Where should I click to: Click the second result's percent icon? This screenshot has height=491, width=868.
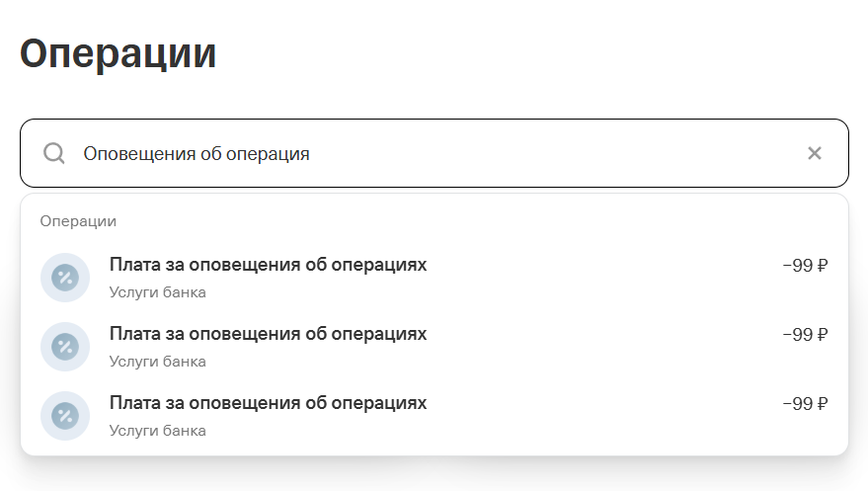click(x=65, y=347)
